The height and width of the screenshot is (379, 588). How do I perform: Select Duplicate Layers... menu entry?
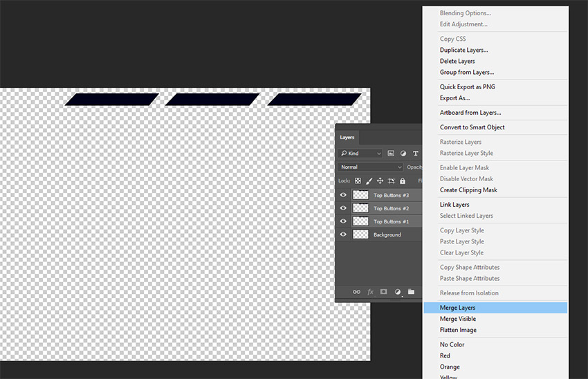(x=464, y=50)
